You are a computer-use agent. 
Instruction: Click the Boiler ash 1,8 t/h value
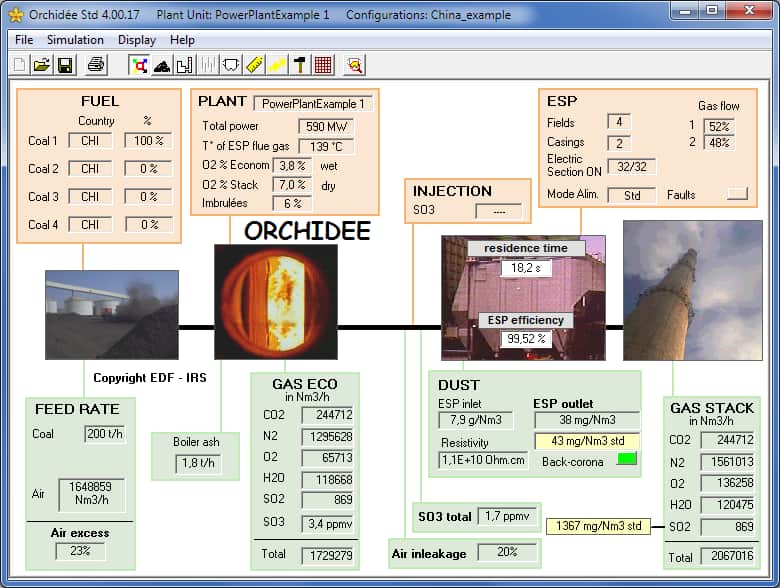(198, 463)
